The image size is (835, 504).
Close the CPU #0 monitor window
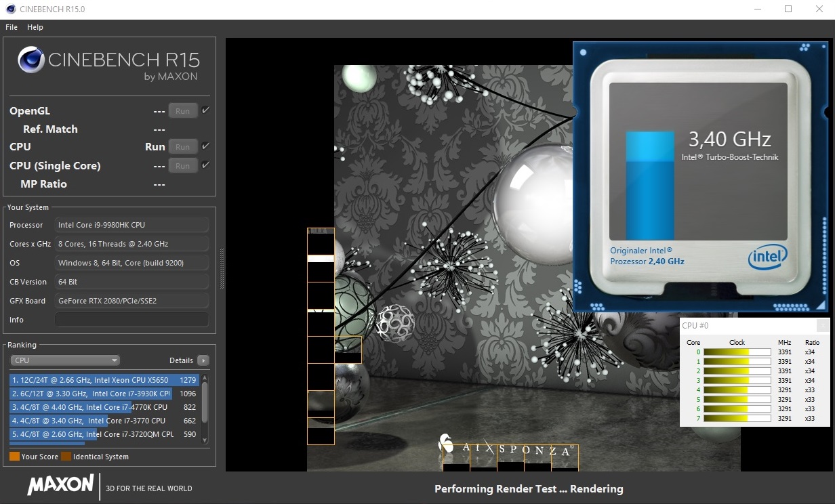point(822,325)
